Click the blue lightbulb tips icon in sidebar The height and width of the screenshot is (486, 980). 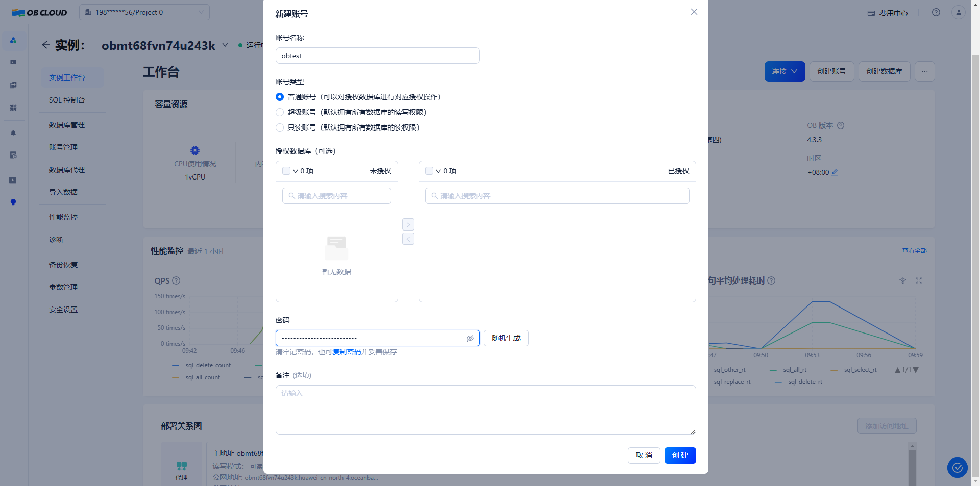point(13,202)
